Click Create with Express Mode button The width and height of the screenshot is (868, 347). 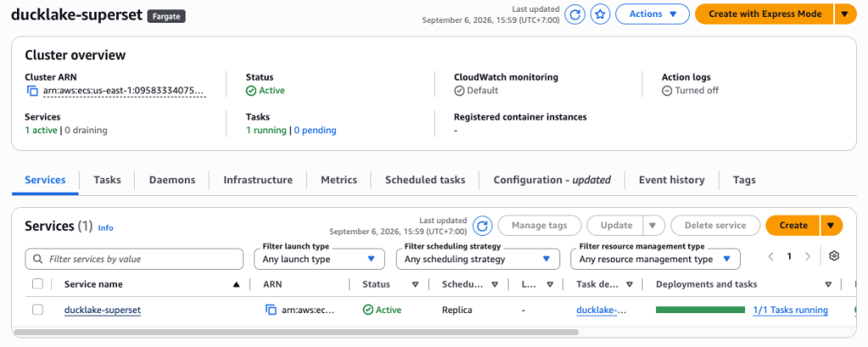[x=764, y=14]
